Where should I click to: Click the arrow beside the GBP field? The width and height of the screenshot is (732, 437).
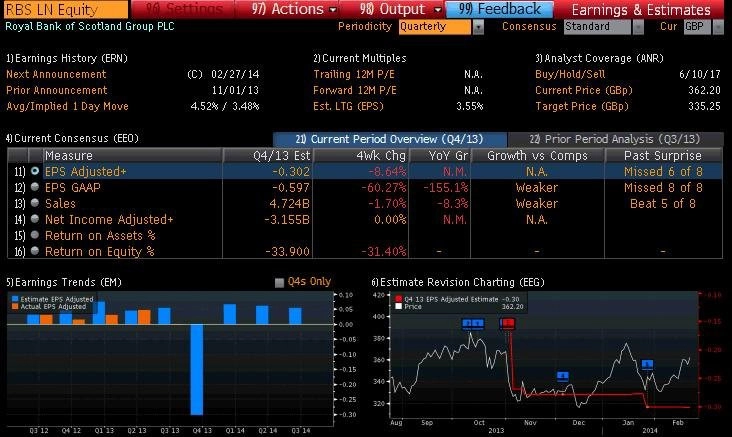[x=718, y=28]
